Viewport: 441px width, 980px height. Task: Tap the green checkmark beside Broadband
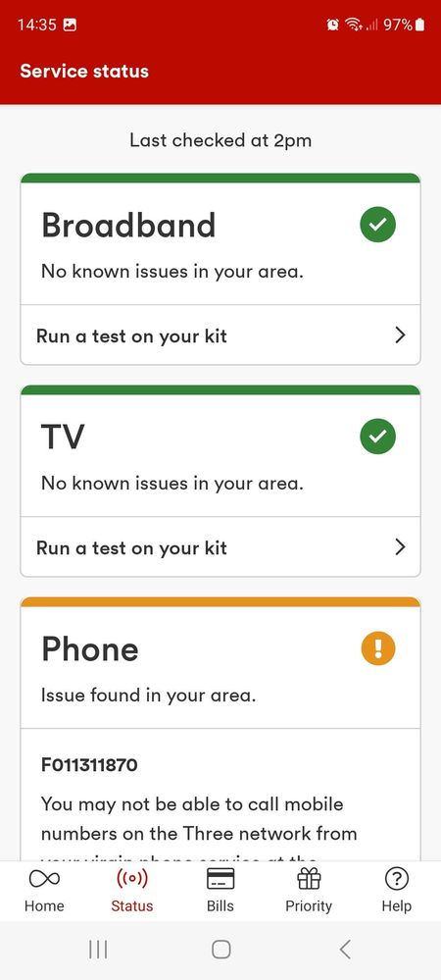(378, 225)
